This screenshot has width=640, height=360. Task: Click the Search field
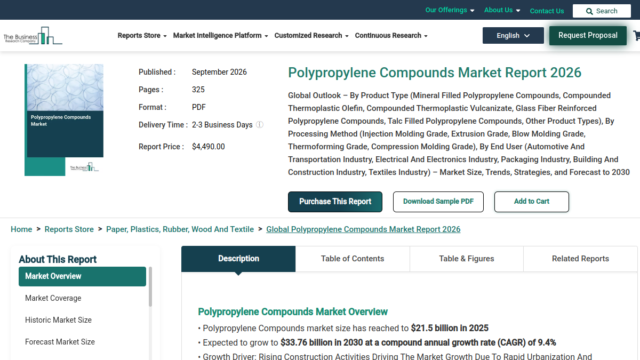pos(602,11)
